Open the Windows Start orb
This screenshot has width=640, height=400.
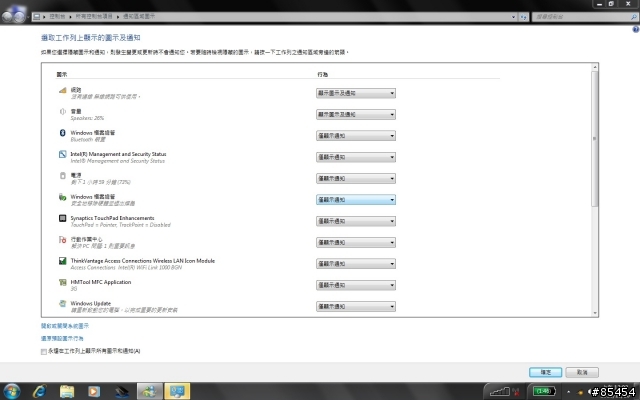point(11,391)
